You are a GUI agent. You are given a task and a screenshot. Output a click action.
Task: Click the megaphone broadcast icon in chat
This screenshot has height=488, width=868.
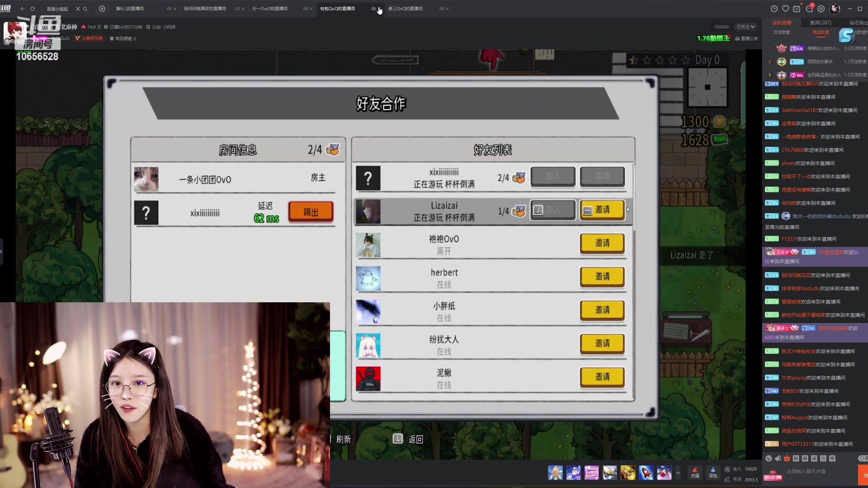[x=778, y=458]
